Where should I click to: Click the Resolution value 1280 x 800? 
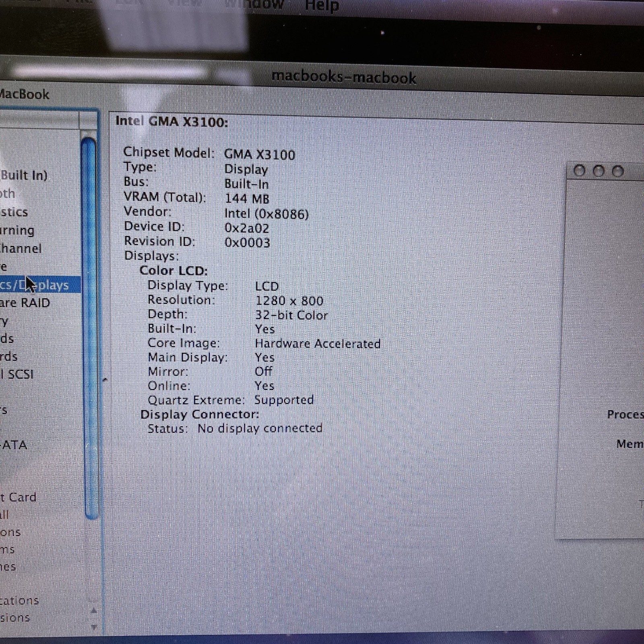click(x=289, y=301)
